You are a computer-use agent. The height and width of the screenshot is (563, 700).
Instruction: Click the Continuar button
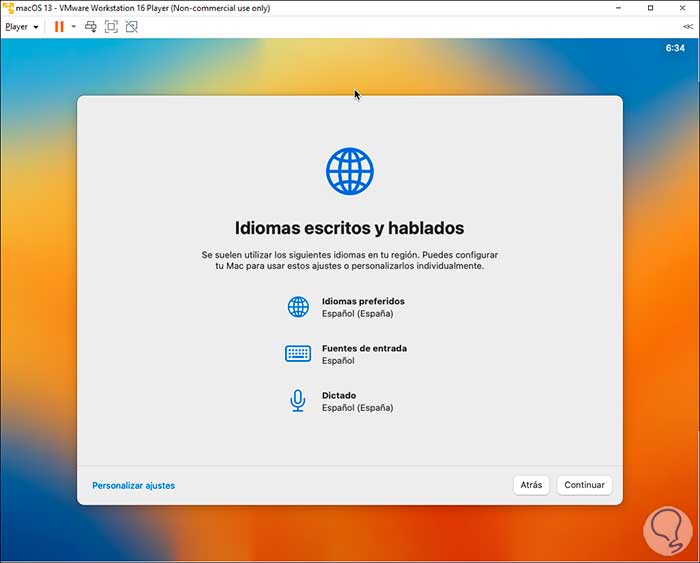pyautogui.click(x=584, y=485)
